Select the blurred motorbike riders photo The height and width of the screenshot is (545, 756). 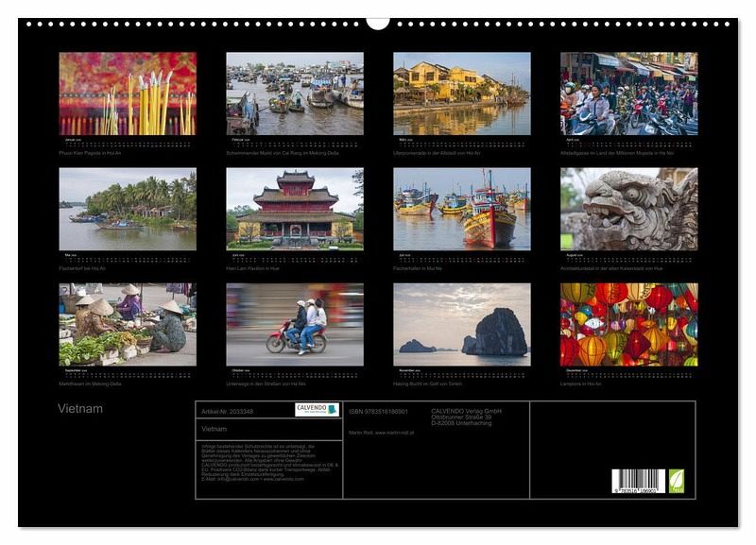click(295, 324)
